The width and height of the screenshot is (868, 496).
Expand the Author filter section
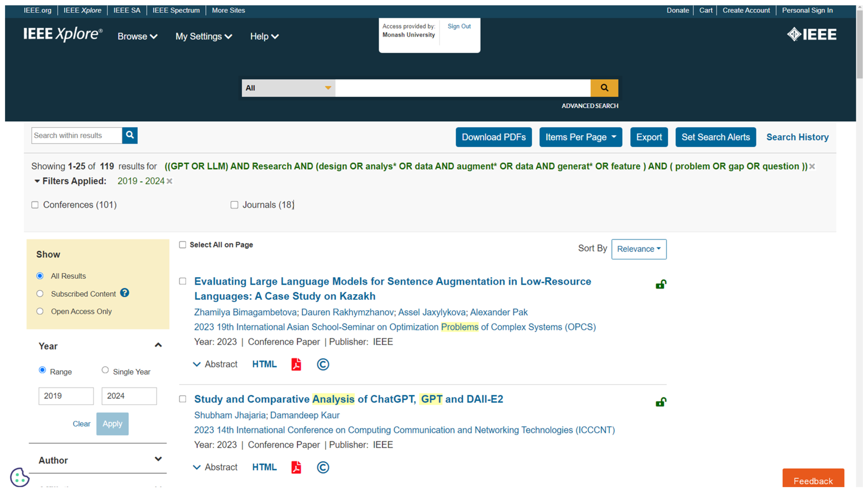[x=158, y=460]
